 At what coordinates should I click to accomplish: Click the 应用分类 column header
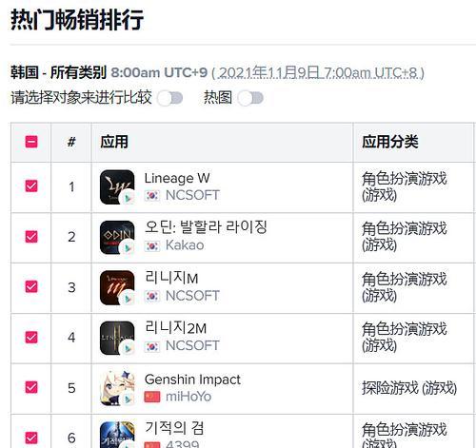390,142
